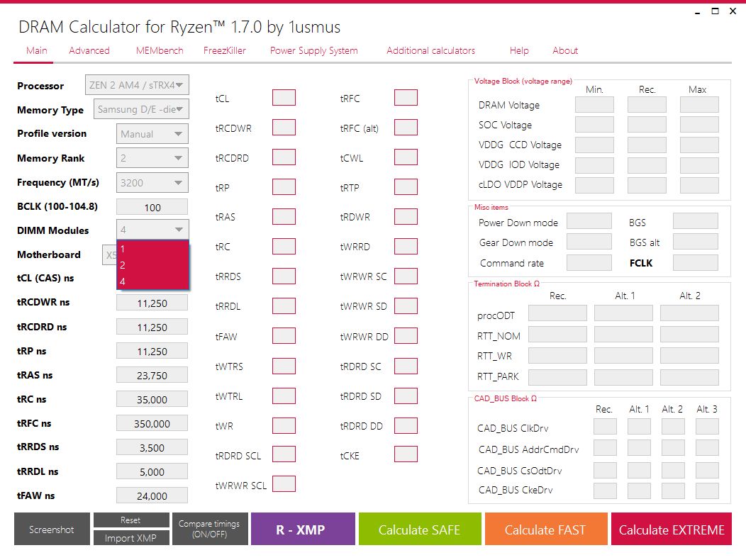
Task: Select 2 in DIMM Modules list
Action: click(x=152, y=265)
